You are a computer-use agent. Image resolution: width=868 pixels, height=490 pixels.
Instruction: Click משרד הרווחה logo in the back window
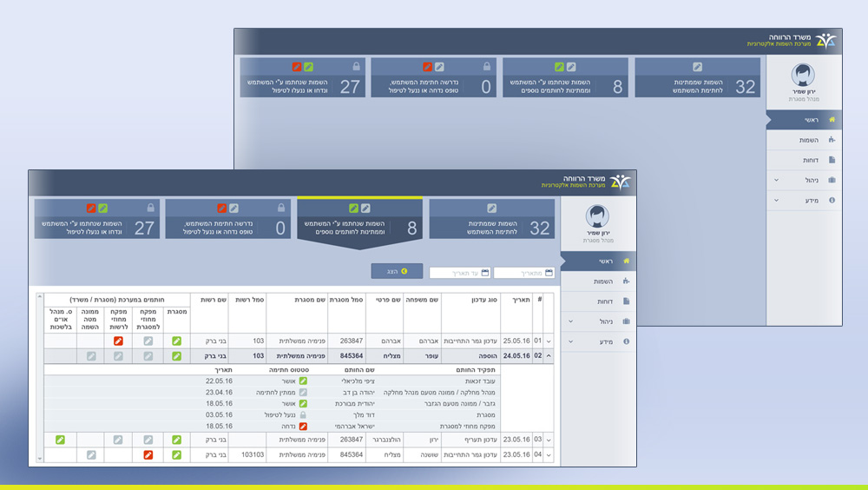[825, 41]
